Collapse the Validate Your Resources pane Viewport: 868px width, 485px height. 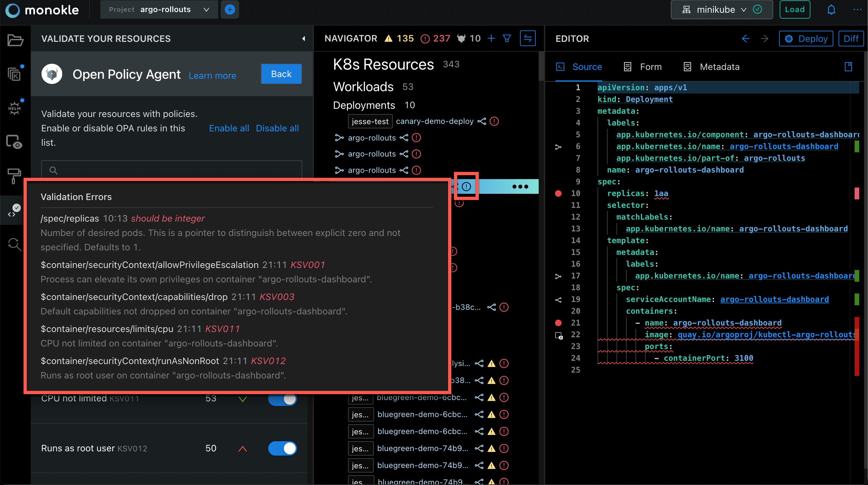303,39
